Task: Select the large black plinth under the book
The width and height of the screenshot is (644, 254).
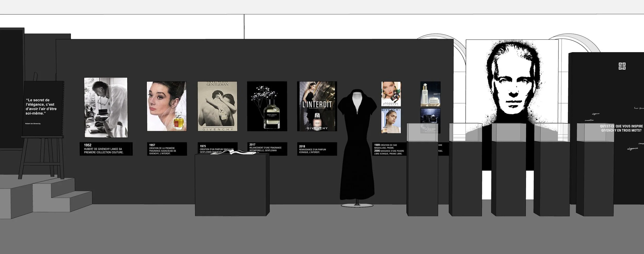Action: (232, 184)
